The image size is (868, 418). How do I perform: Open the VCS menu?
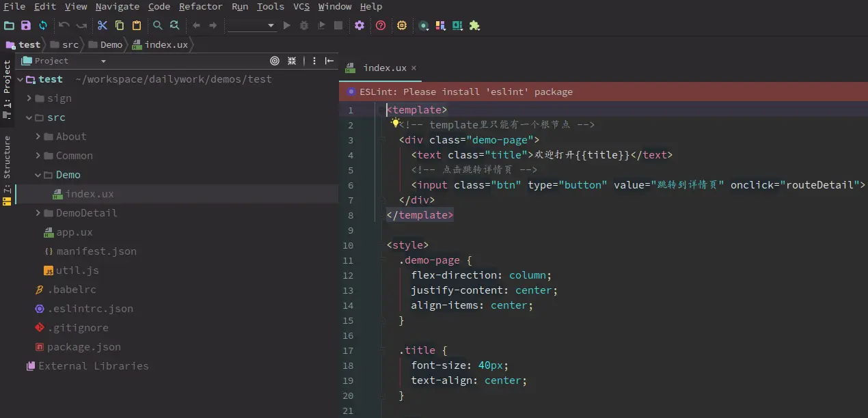(301, 6)
